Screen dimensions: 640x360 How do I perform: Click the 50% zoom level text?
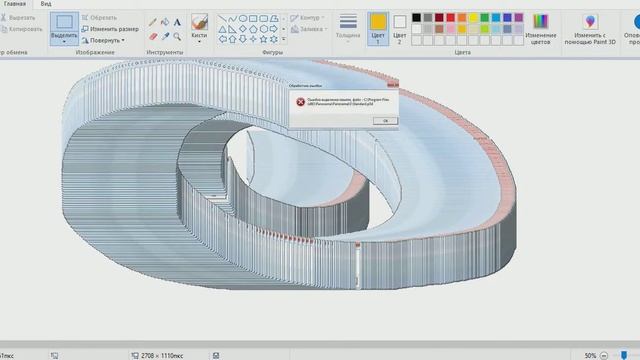tap(590, 356)
